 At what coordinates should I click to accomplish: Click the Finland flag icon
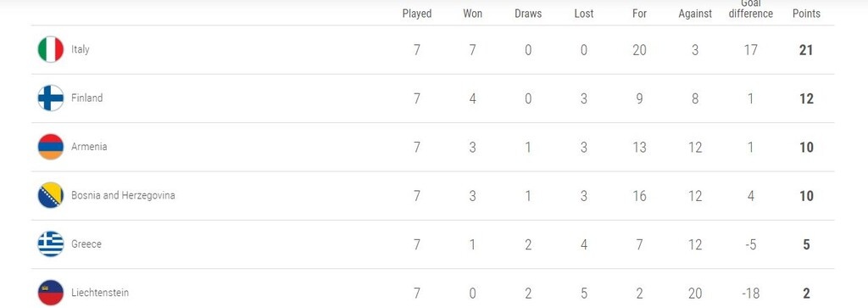tap(50, 98)
